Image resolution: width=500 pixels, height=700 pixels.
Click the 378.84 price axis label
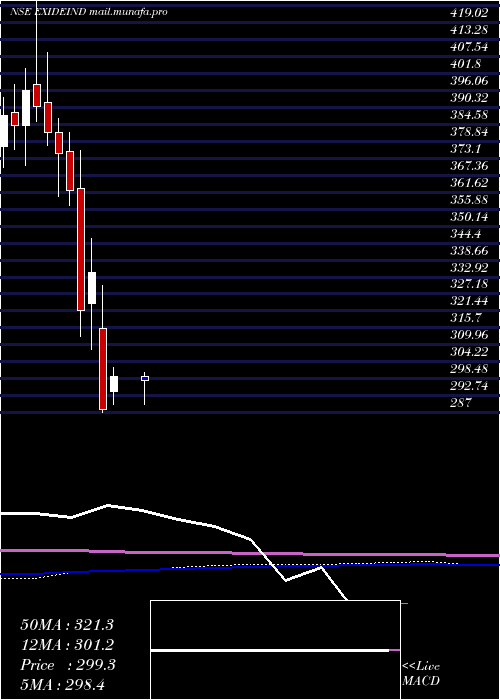[469, 132]
